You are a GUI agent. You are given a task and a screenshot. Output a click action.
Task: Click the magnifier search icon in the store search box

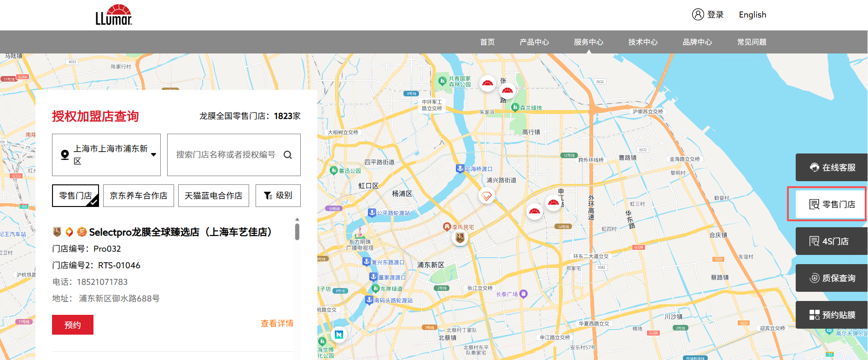pyautogui.click(x=288, y=155)
